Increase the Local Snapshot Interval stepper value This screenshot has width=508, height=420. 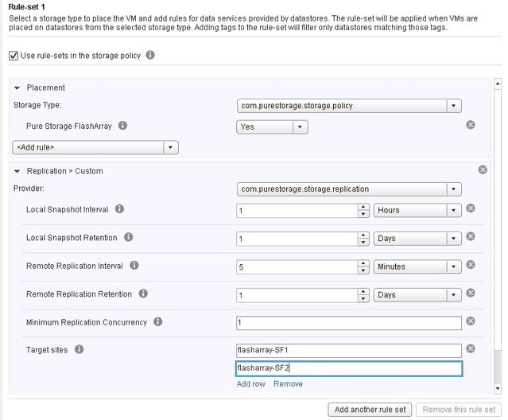(x=363, y=207)
